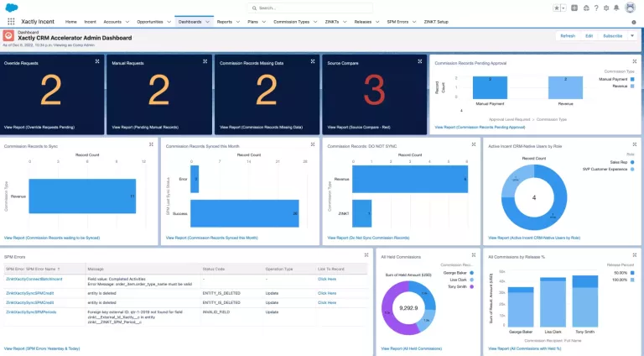
Task: Open the SPM Errors tab dropdown chevron
Action: point(414,22)
